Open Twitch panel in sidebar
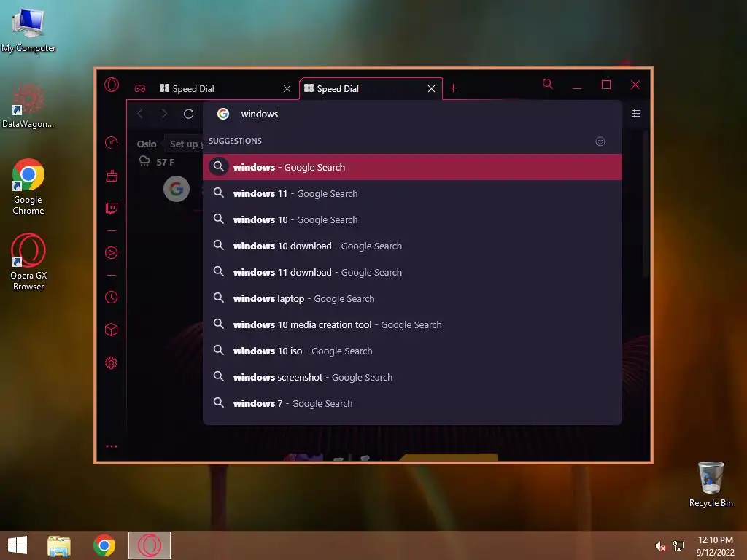The width and height of the screenshot is (747, 560). (112, 208)
